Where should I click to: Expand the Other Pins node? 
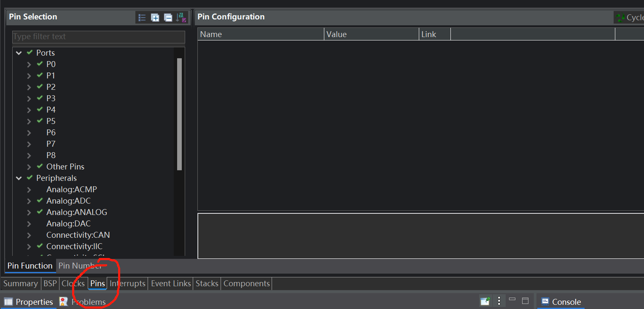[29, 167]
